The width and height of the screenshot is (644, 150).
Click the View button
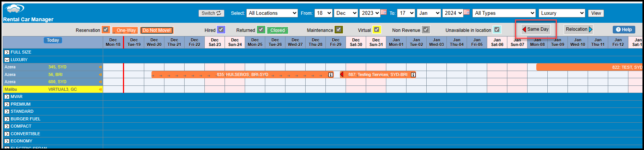coord(596,13)
